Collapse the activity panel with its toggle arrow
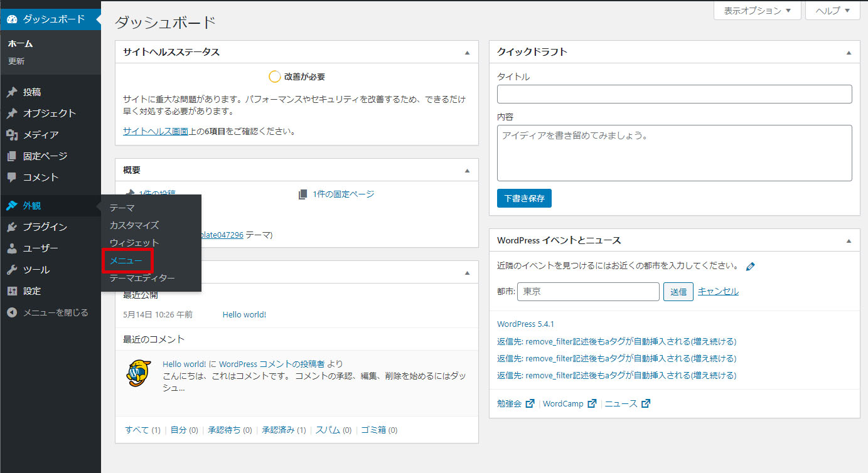868x473 pixels. (x=467, y=273)
